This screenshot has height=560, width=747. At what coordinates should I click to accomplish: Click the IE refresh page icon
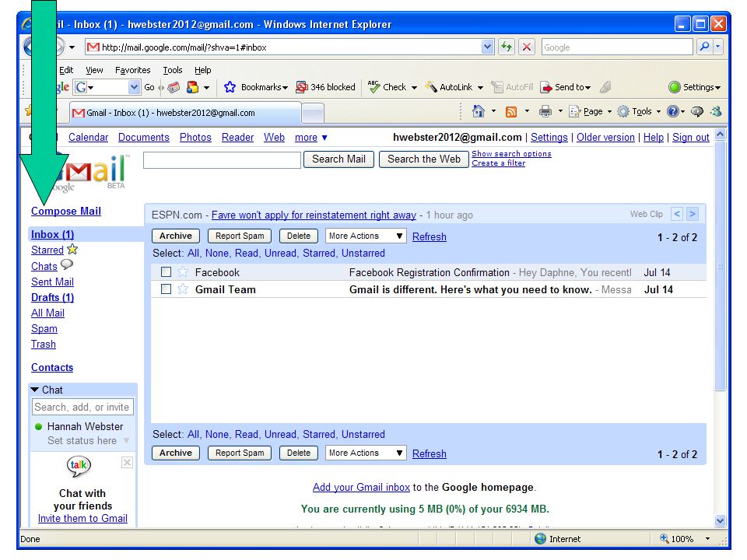point(506,47)
